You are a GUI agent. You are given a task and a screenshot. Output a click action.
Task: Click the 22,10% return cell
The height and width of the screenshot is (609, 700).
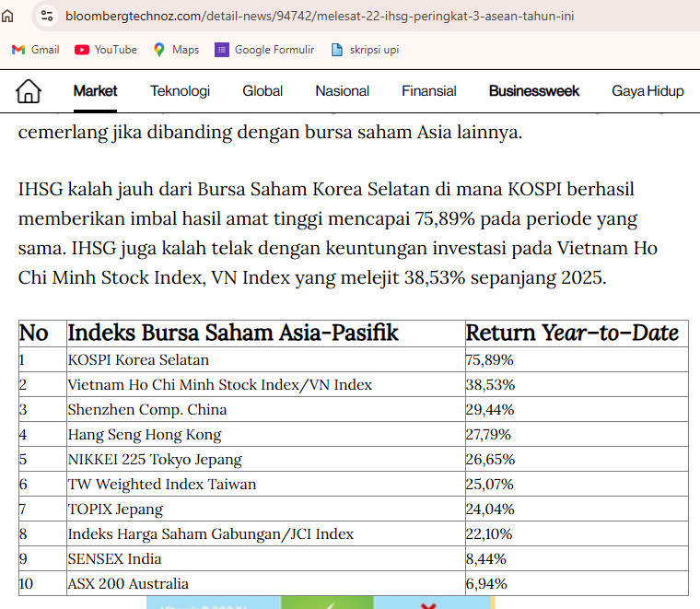pyautogui.click(x=577, y=534)
